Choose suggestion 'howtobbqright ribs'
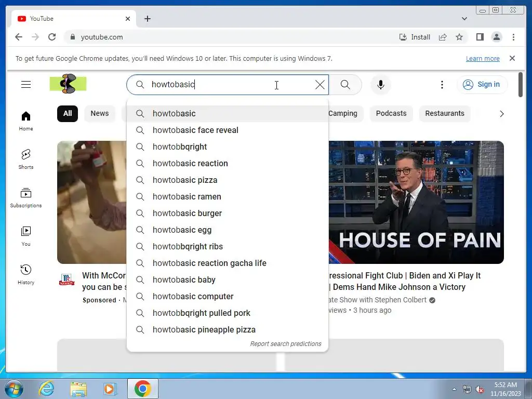Image resolution: width=532 pixels, height=399 pixels. (x=228, y=247)
